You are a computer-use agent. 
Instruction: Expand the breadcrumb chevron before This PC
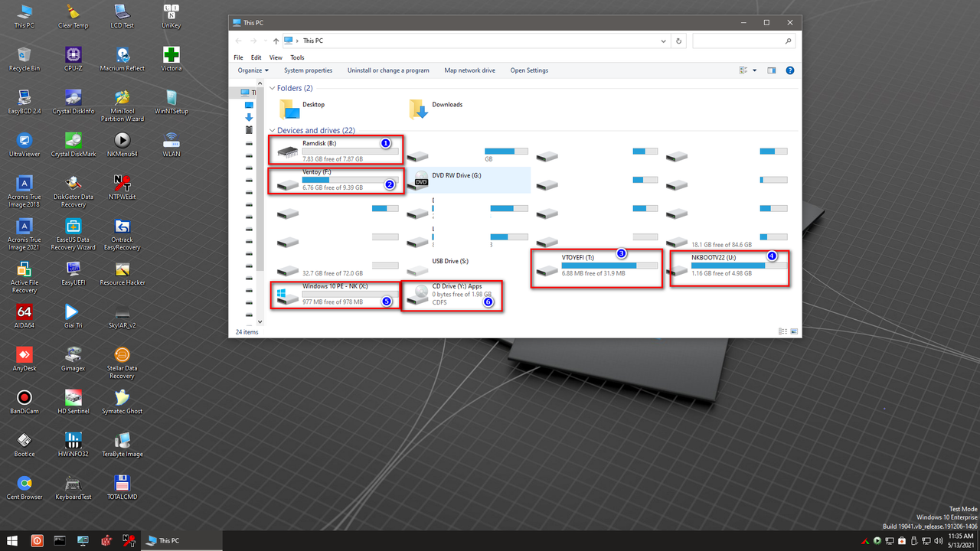tap(297, 41)
